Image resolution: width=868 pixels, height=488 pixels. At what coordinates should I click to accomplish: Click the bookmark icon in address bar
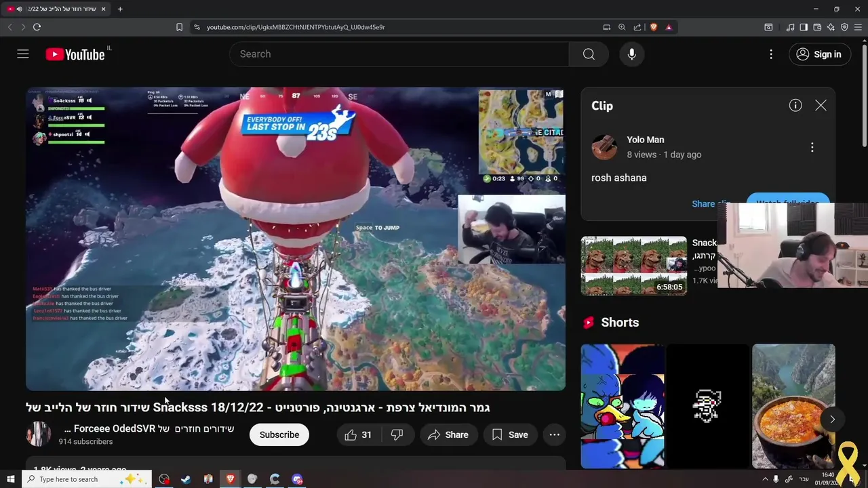tap(179, 27)
